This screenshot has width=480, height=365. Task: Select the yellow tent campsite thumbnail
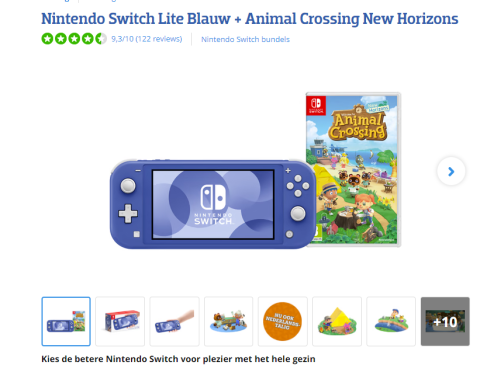pyautogui.click(x=337, y=321)
